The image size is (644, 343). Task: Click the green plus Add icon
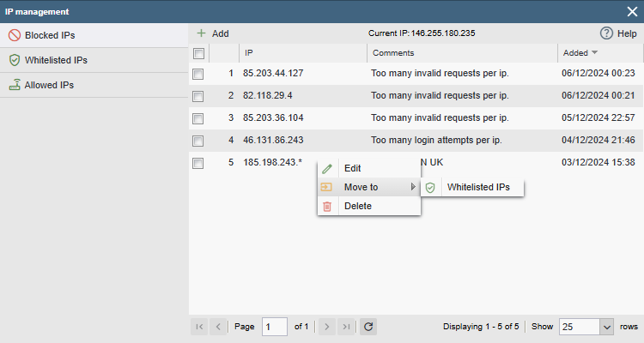click(201, 33)
